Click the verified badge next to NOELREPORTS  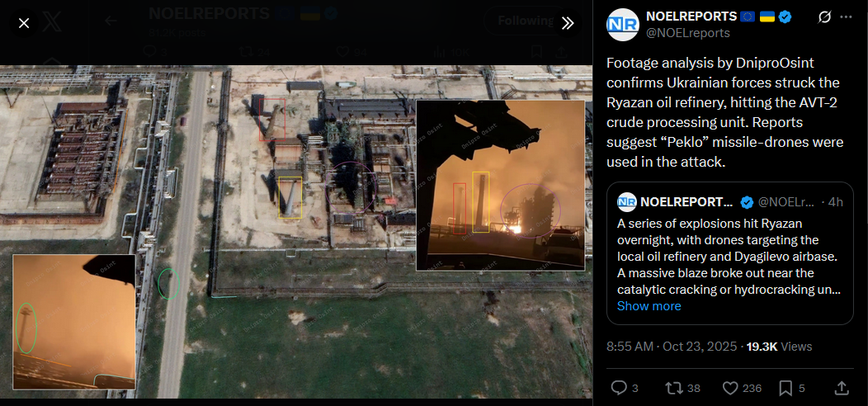(785, 17)
